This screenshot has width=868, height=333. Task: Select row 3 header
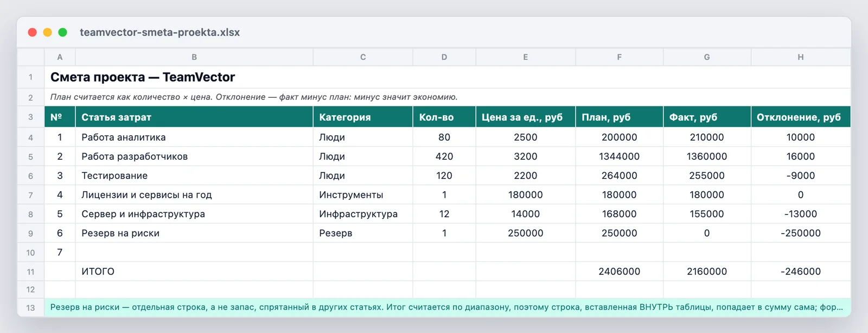coord(31,117)
